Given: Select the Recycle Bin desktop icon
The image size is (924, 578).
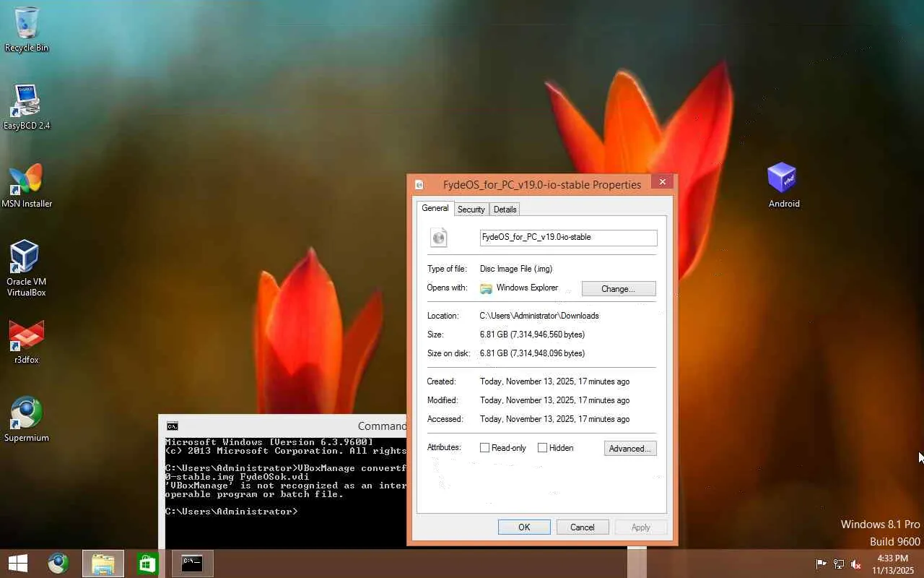Looking at the screenshot, I should 27,30.
